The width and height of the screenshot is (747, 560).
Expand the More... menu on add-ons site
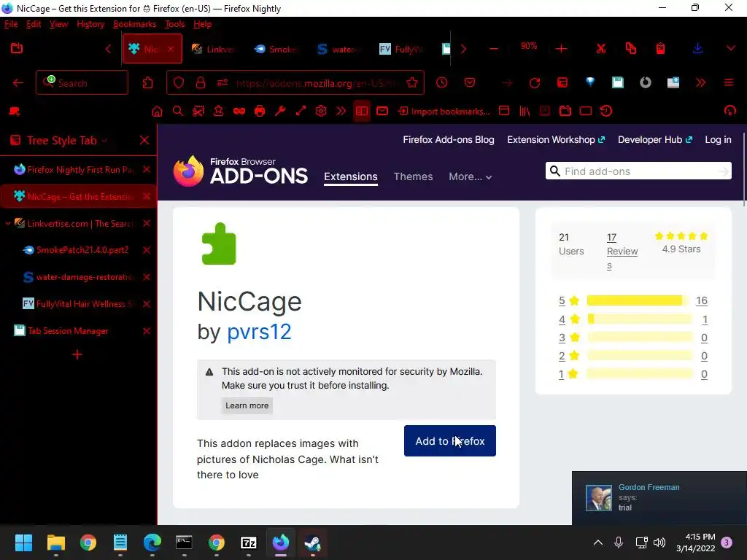click(x=471, y=176)
